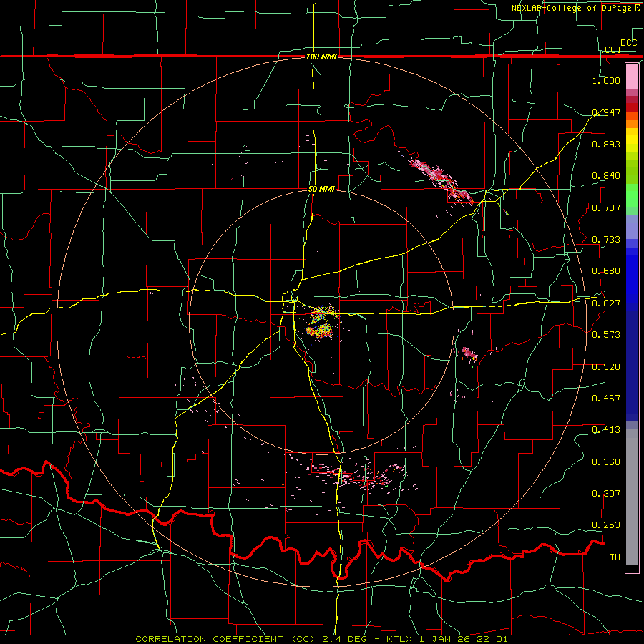Click the 1.000 legend value
The height and width of the screenshot is (644, 644).
point(606,80)
